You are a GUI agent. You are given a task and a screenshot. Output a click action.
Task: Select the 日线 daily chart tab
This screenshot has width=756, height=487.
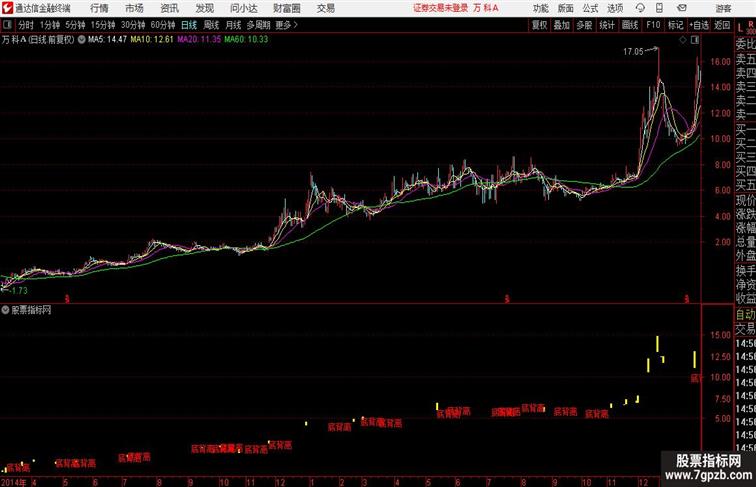click(189, 25)
